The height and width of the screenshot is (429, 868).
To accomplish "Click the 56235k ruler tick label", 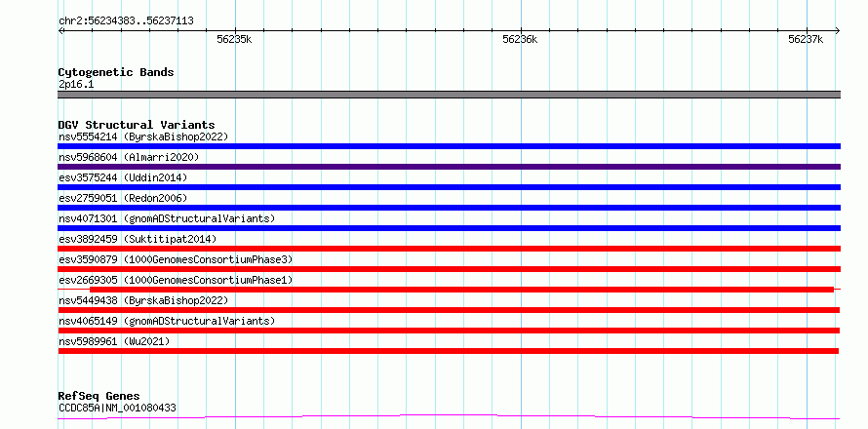I will 235,39.
